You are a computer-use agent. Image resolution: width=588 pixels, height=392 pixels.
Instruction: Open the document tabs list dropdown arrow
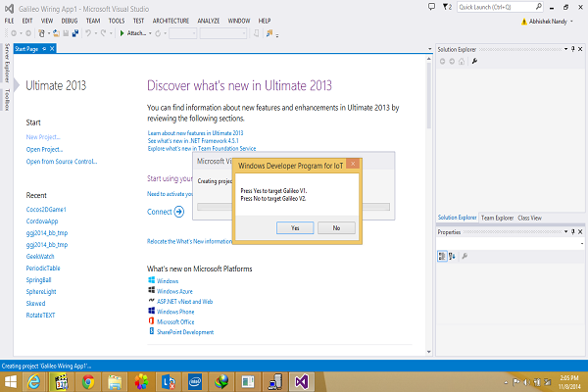point(430,49)
